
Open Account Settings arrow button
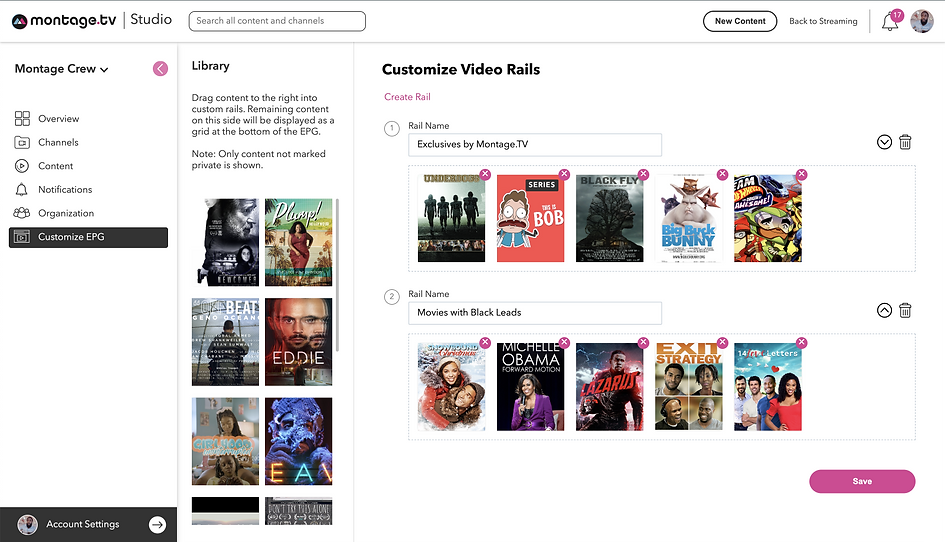(157, 525)
